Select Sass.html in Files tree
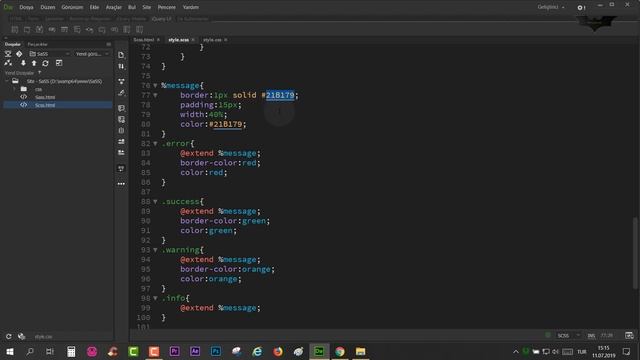The width and height of the screenshot is (640, 360). (x=45, y=97)
